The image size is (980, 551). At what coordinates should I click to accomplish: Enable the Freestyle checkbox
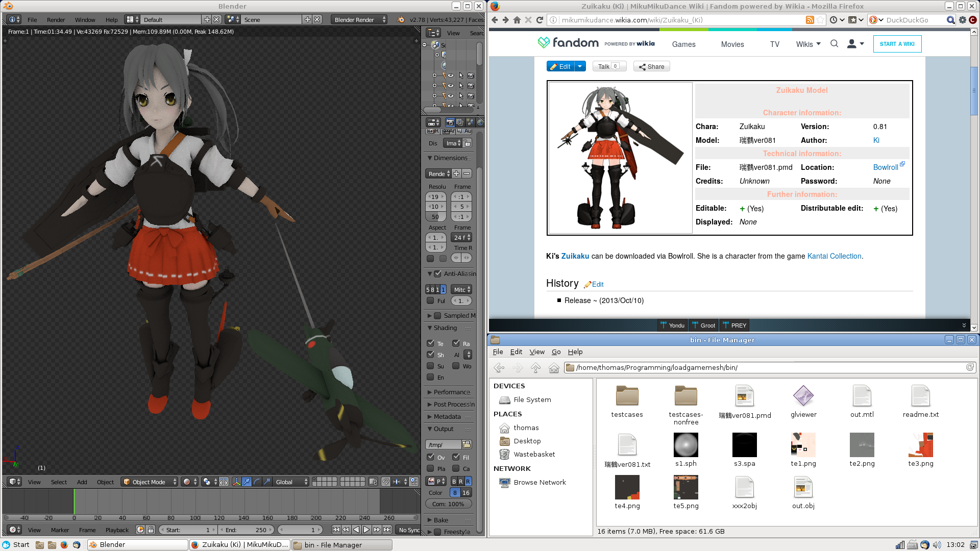pos(437,532)
